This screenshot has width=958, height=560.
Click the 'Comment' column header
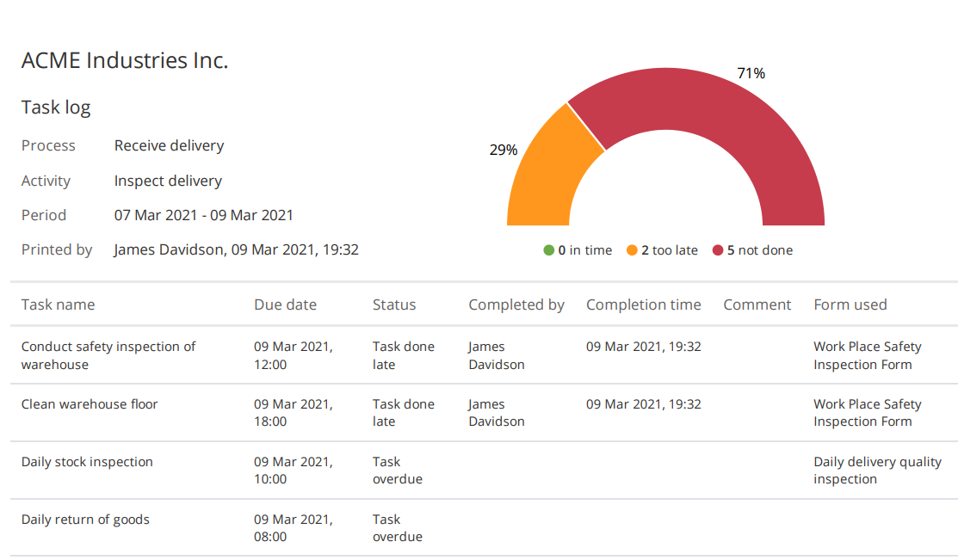click(757, 305)
